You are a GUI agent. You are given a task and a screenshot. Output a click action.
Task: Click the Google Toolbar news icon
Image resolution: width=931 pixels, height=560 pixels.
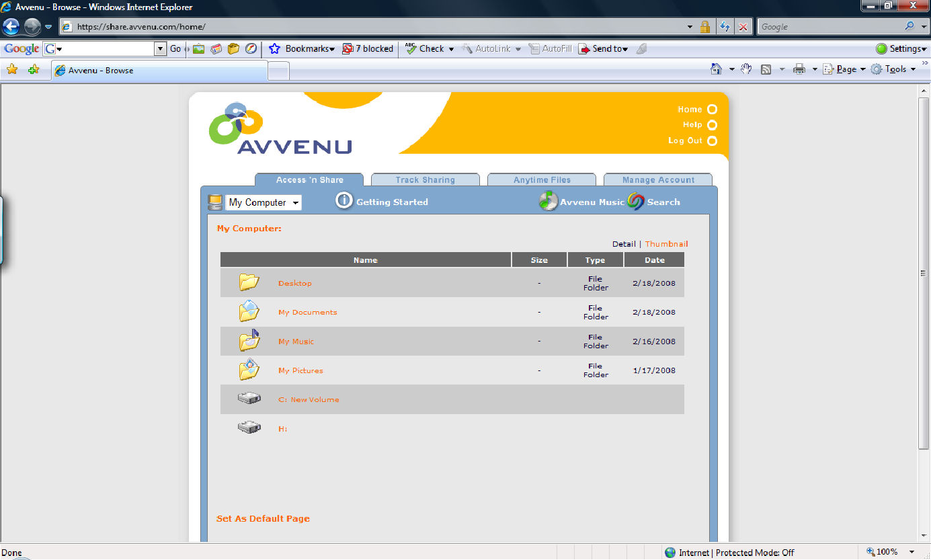[216, 48]
